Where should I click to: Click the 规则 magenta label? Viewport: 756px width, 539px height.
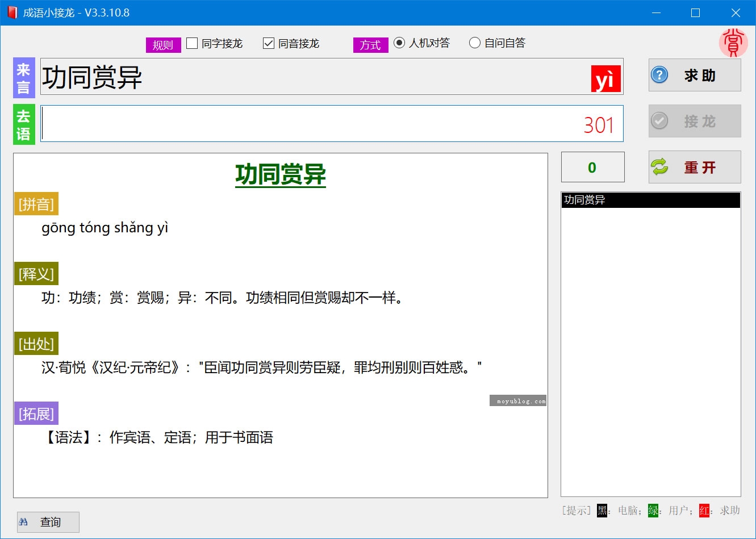tap(163, 45)
